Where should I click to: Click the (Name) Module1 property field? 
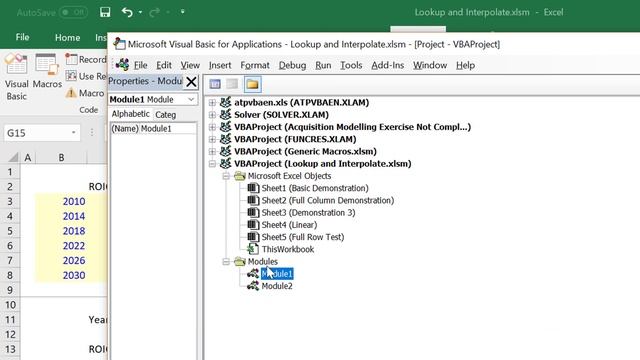point(153,129)
